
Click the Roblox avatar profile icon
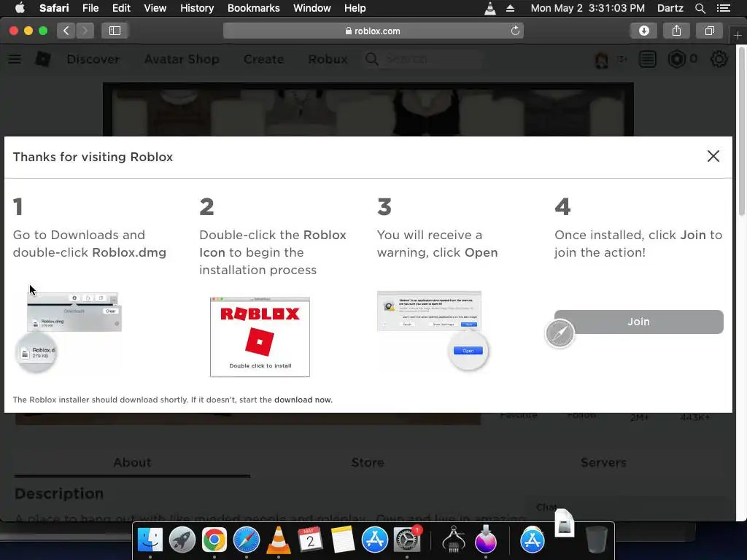tap(601, 60)
